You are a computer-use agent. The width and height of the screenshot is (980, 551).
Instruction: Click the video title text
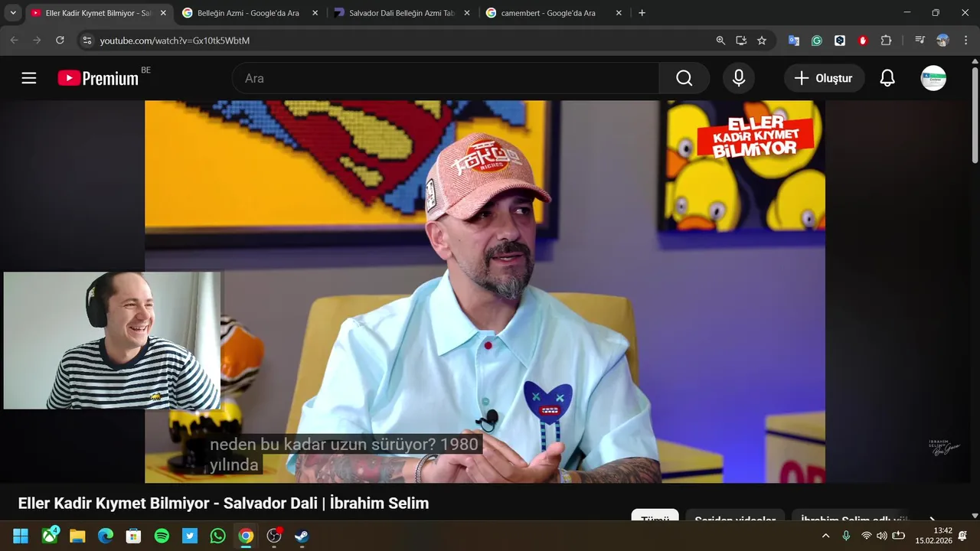click(x=224, y=504)
